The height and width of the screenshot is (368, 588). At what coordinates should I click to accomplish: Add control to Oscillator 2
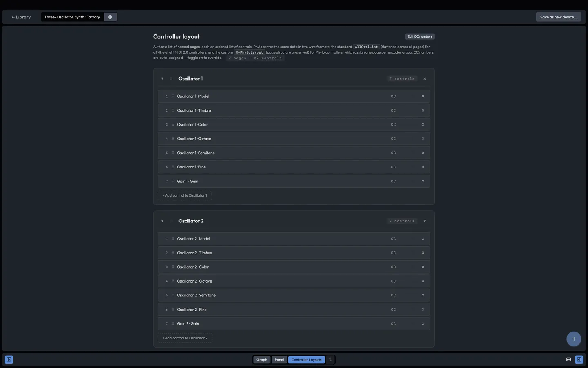tap(185, 338)
